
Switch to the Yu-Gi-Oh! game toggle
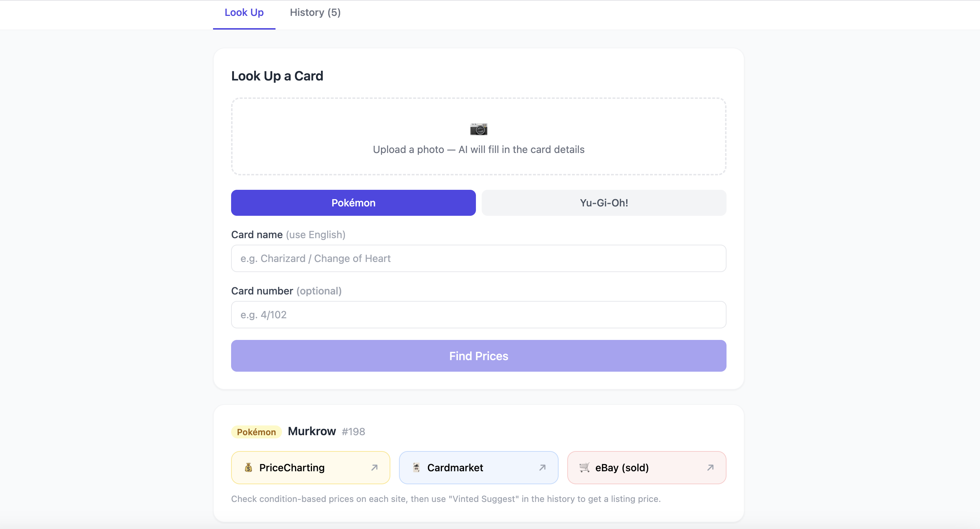(x=604, y=203)
